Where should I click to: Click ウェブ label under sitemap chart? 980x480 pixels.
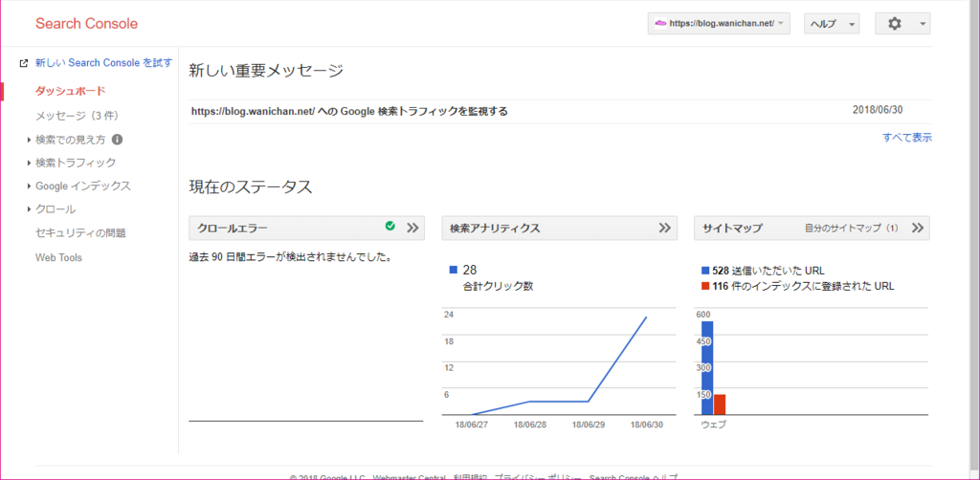point(714,425)
